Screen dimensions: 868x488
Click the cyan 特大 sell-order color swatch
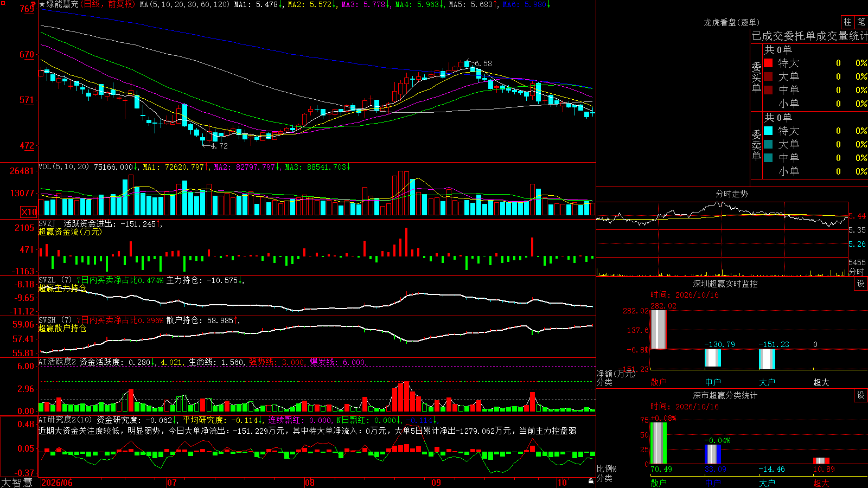click(x=768, y=131)
